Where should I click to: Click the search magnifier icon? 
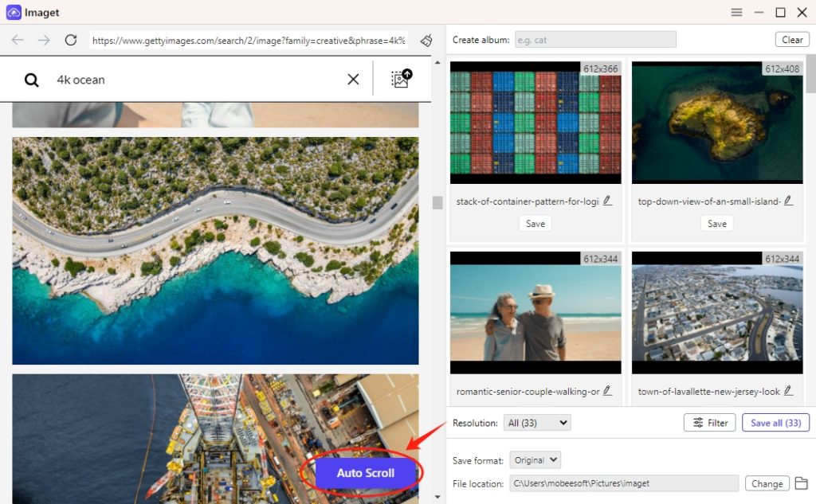(31, 80)
